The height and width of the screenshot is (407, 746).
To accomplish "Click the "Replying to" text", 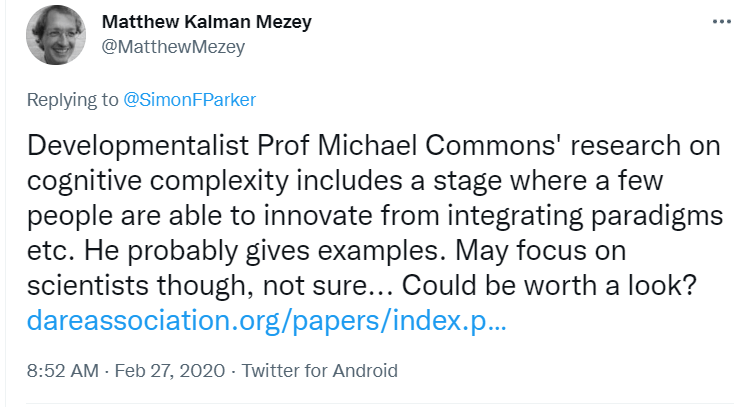I will point(70,100).
